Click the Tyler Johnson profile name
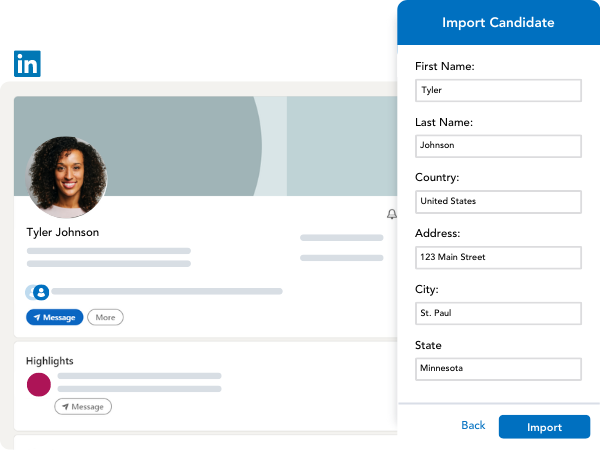 point(62,233)
